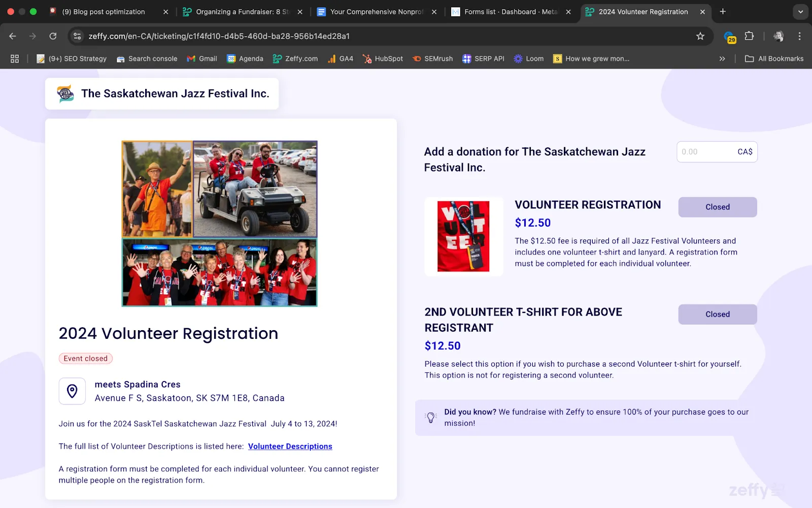Close the Organizing a Fundraiser tab
The image size is (812, 508).
[300, 12]
